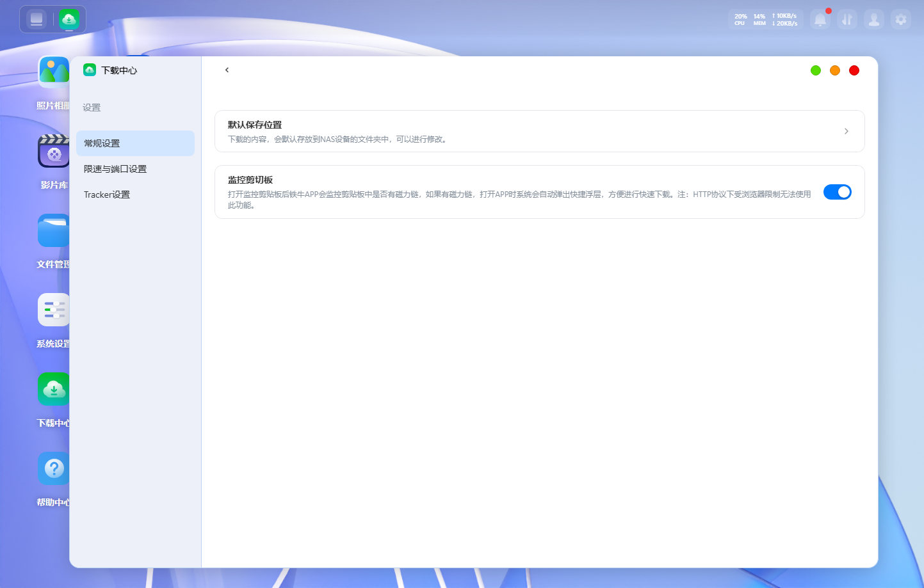Viewport: 924px width, 588px height.
Task: Click the CPU and MEM usage monitor
Action: coord(750,19)
